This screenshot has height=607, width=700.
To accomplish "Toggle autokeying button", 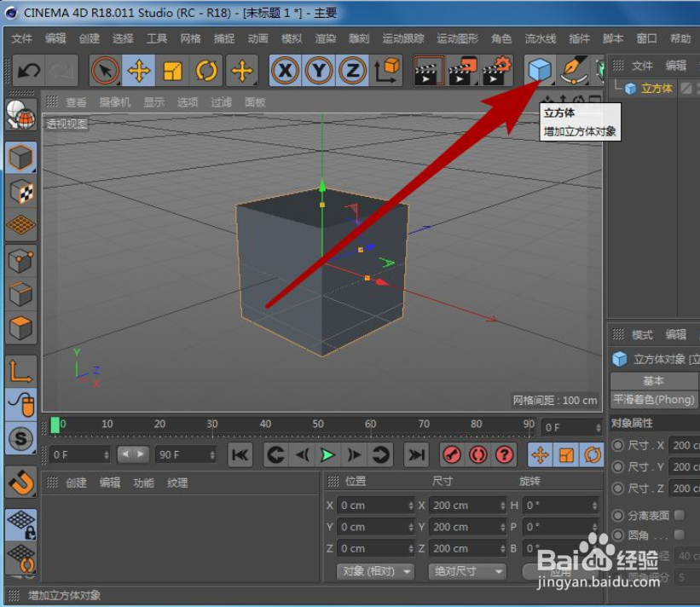I will coord(478,455).
